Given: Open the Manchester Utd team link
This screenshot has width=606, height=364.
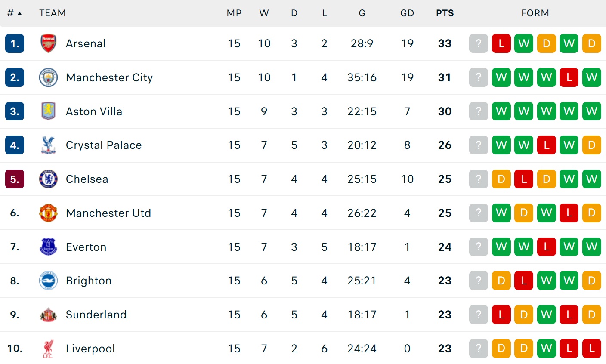Looking at the screenshot, I should 108,213.
